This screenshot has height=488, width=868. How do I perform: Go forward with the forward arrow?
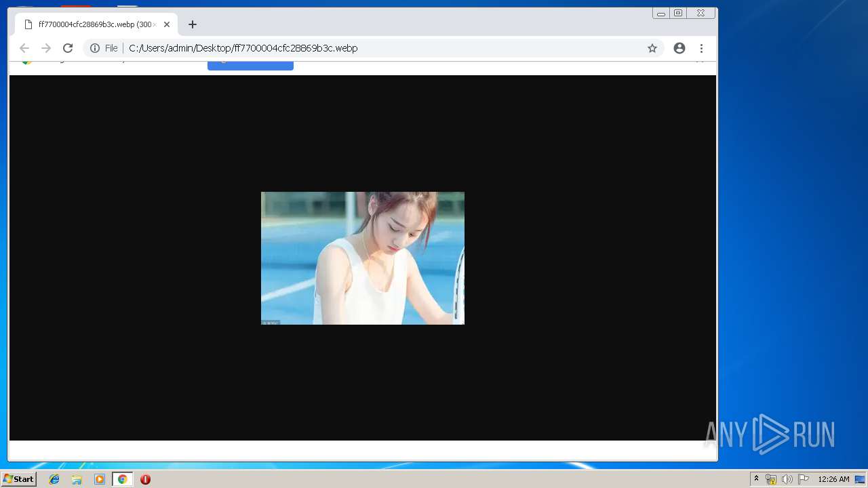pos(46,48)
